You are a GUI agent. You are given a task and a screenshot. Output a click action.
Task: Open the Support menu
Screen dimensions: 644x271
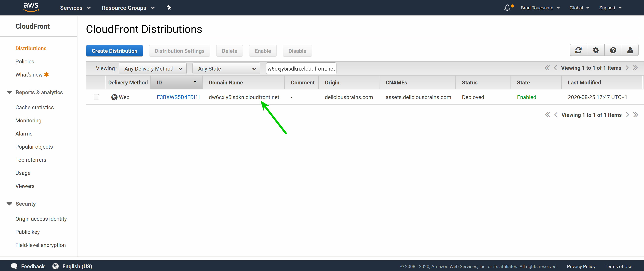coord(610,8)
